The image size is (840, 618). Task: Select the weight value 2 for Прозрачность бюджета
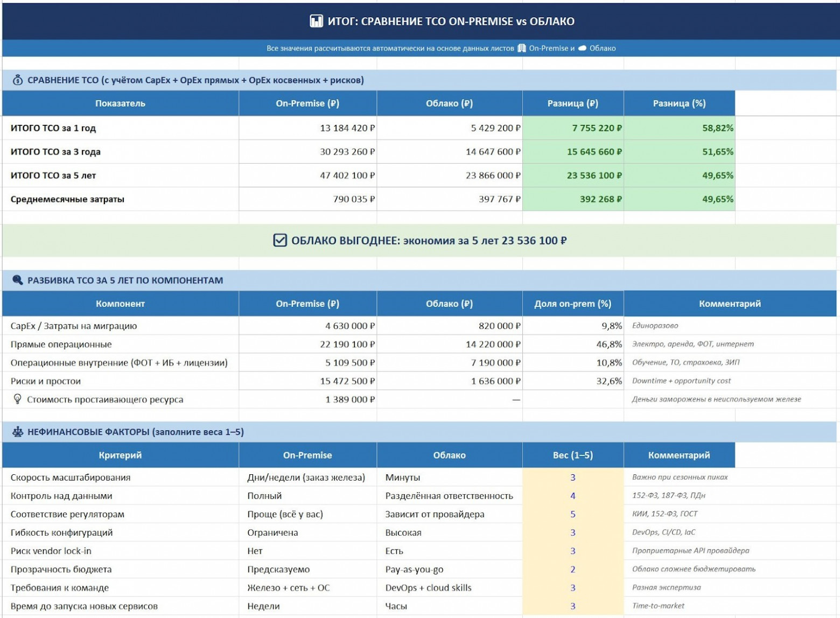[572, 569]
